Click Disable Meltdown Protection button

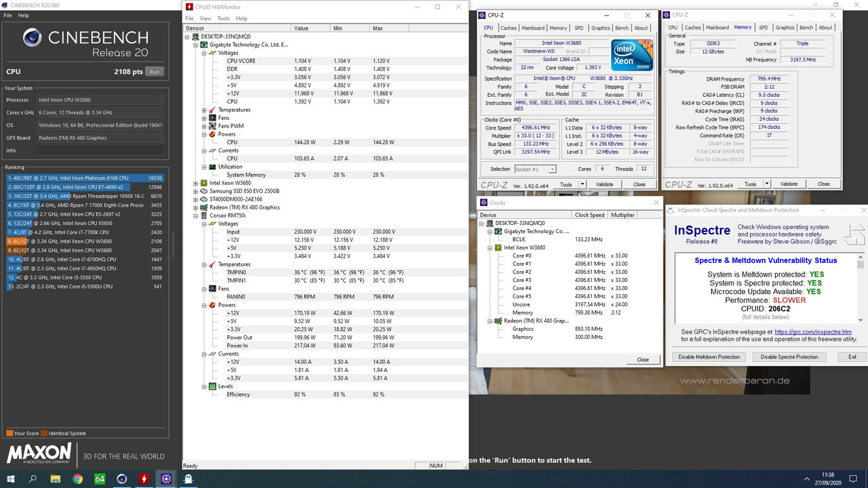pos(709,357)
